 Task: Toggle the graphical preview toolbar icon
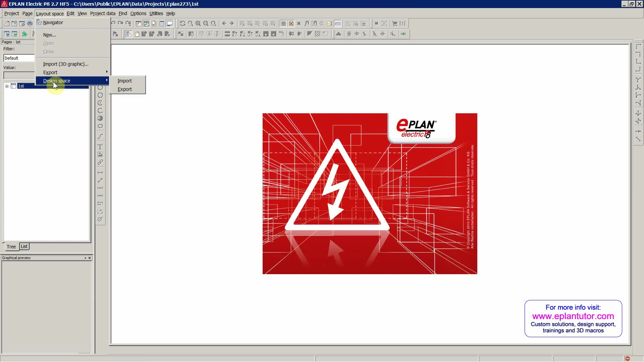tap(170, 24)
